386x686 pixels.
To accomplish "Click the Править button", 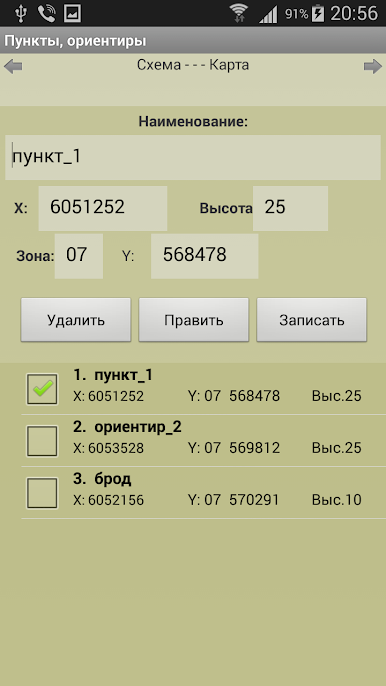I will click(193, 320).
